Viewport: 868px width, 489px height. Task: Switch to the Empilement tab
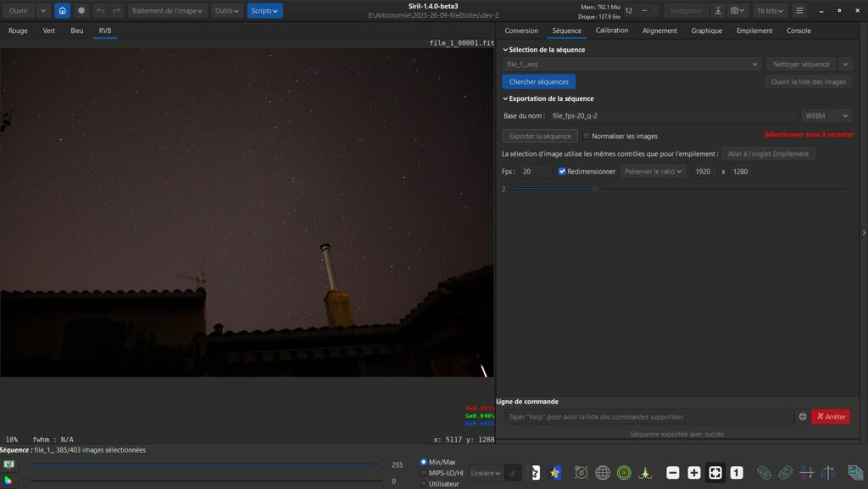pos(754,31)
